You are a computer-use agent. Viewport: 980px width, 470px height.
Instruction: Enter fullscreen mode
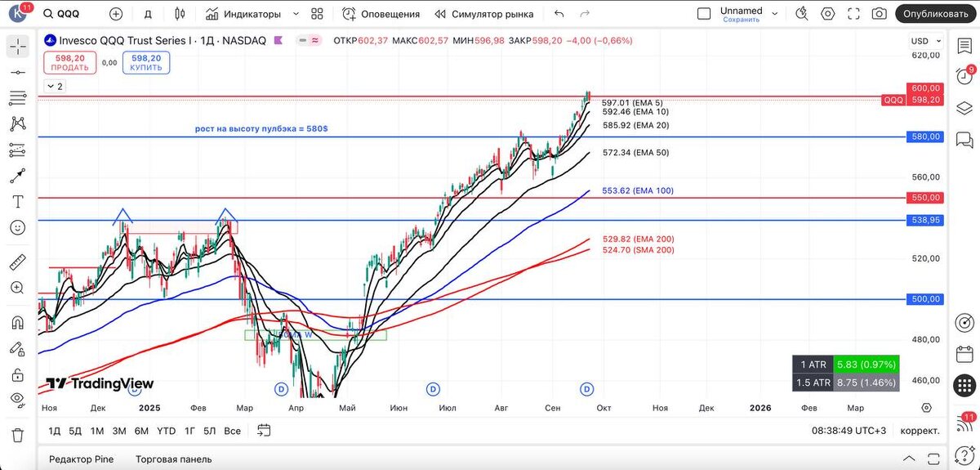pyautogui.click(x=853, y=14)
